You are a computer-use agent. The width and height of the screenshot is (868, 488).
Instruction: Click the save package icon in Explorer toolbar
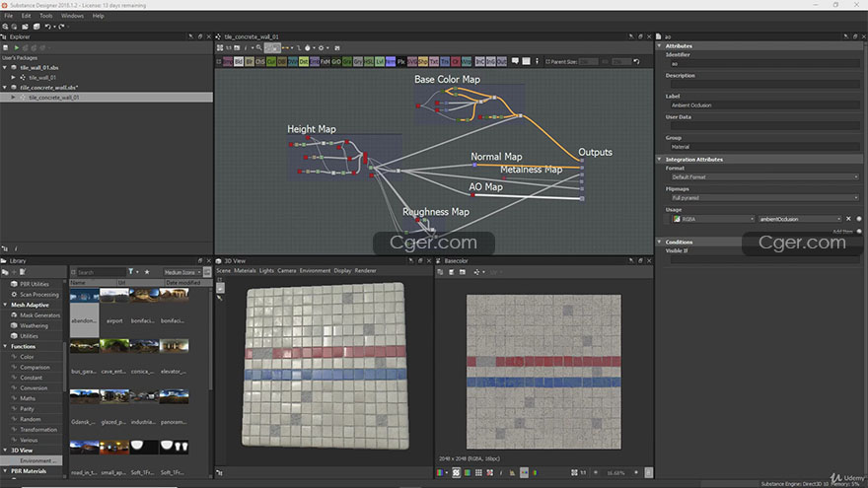click(x=6, y=47)
